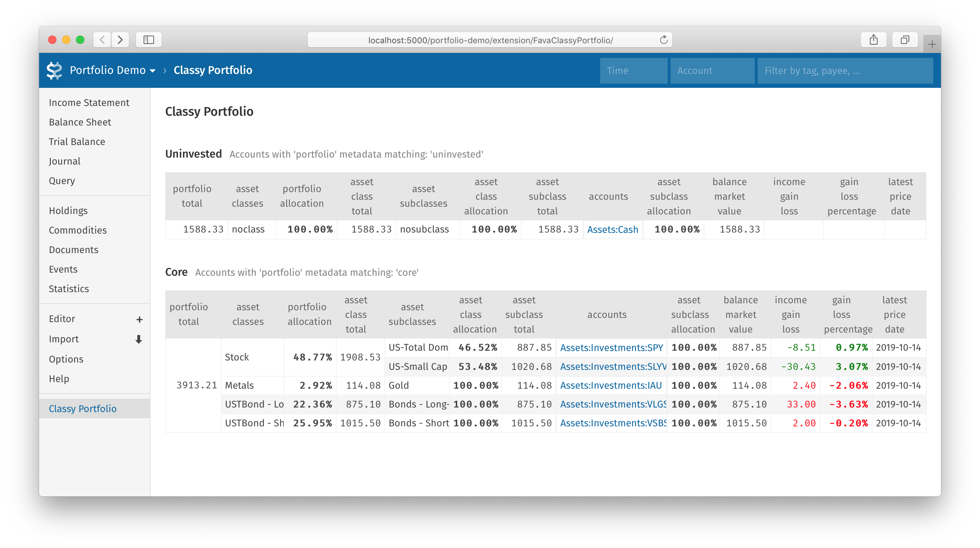Reload the page with refresh icon
Image resolution: width=980 pixels, height=548 pixels.
pyautogui.click(x=664, y=40)
